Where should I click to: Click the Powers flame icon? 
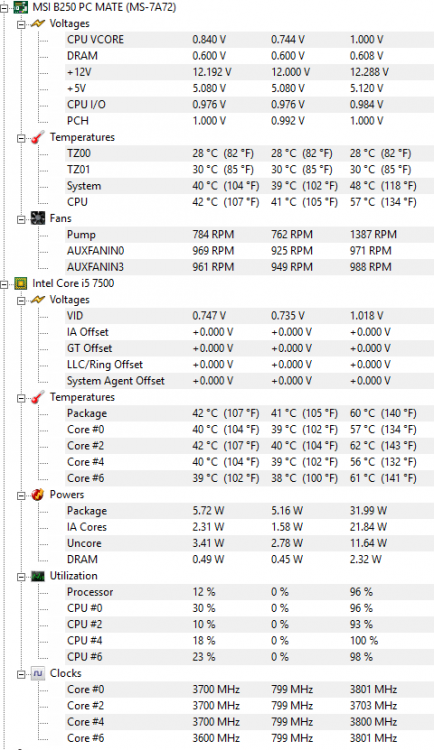tap(38, 495)
